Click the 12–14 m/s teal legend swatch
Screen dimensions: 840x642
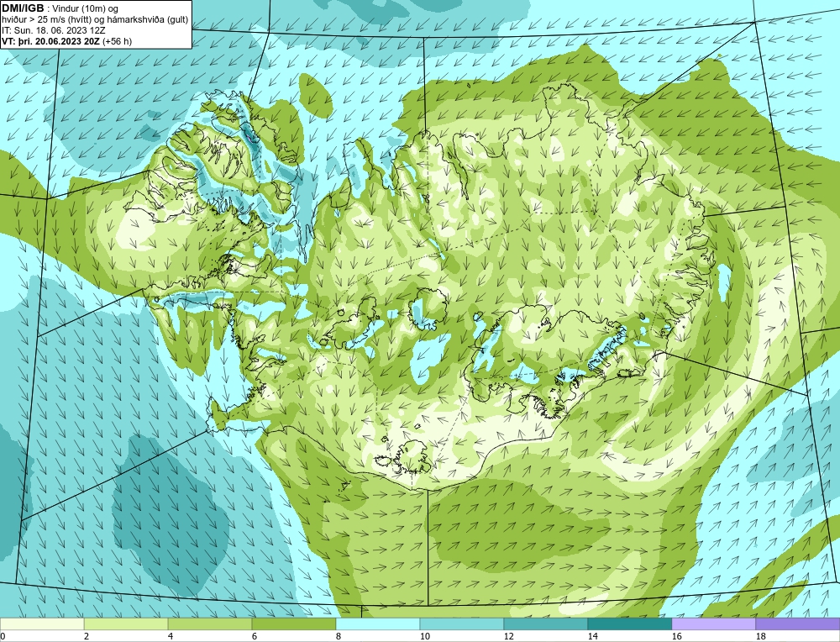coord(545,624)
